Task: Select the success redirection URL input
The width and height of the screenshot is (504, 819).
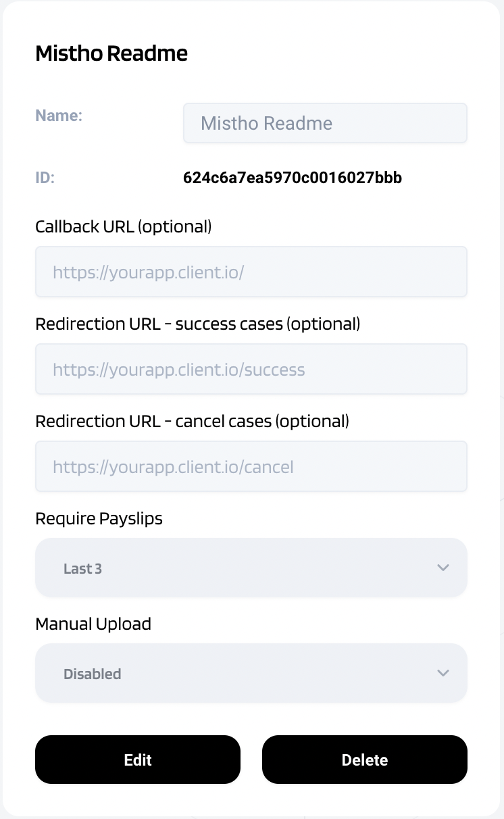Action: 251,369
